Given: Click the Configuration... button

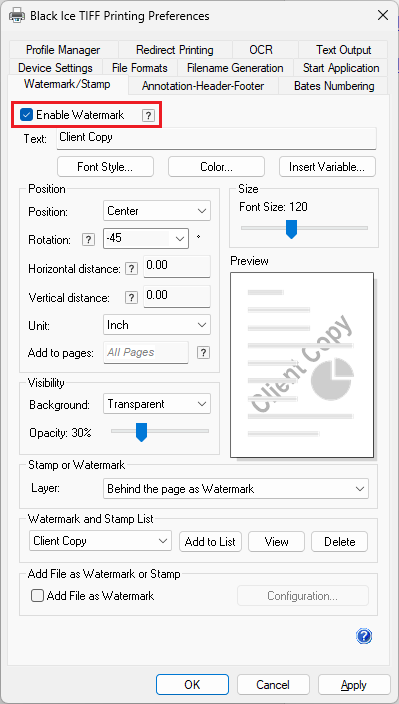Looking at the screenshot, I should (x=303, y=596).
